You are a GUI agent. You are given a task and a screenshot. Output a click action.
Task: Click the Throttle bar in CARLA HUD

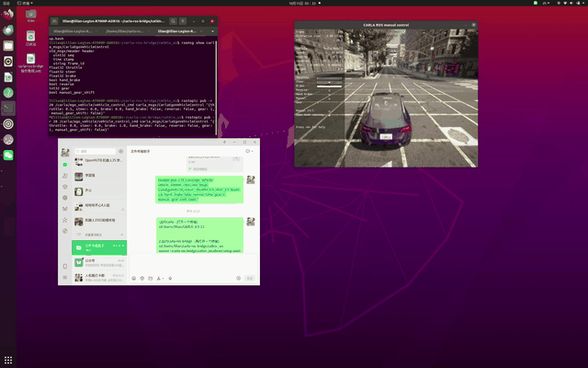[x=329, y=77]
